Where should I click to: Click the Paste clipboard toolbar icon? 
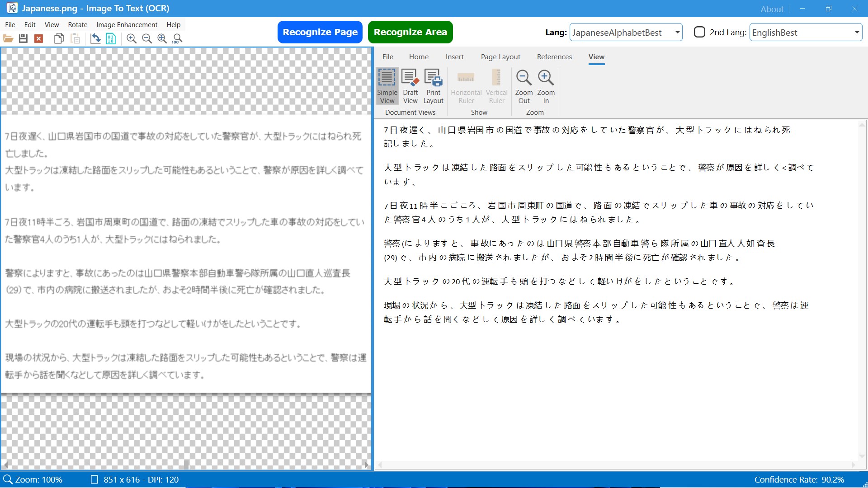point(75,38)
